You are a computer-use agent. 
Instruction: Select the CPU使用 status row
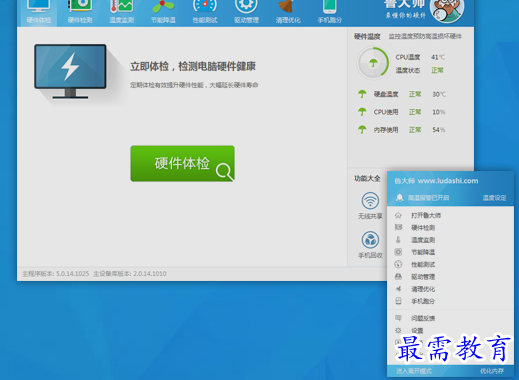(x=402, y=112)
